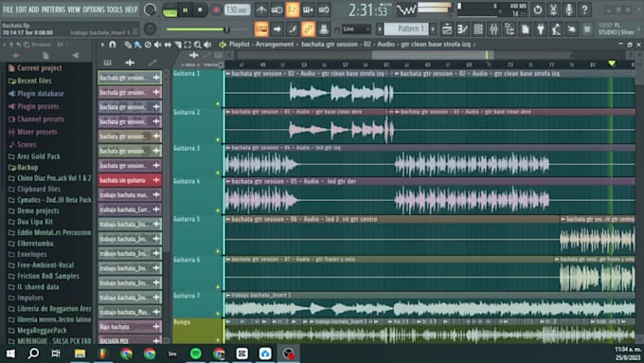644x363 pixels.
Task: Toggle Pattern/Song mode button
Action: pyautogui.click(x=170, y=10)
